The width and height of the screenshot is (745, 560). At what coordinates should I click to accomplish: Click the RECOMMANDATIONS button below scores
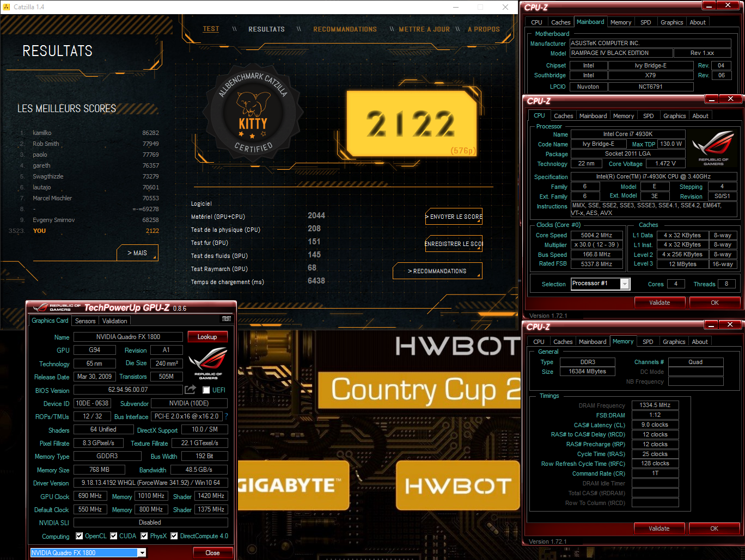click(437, 271)
